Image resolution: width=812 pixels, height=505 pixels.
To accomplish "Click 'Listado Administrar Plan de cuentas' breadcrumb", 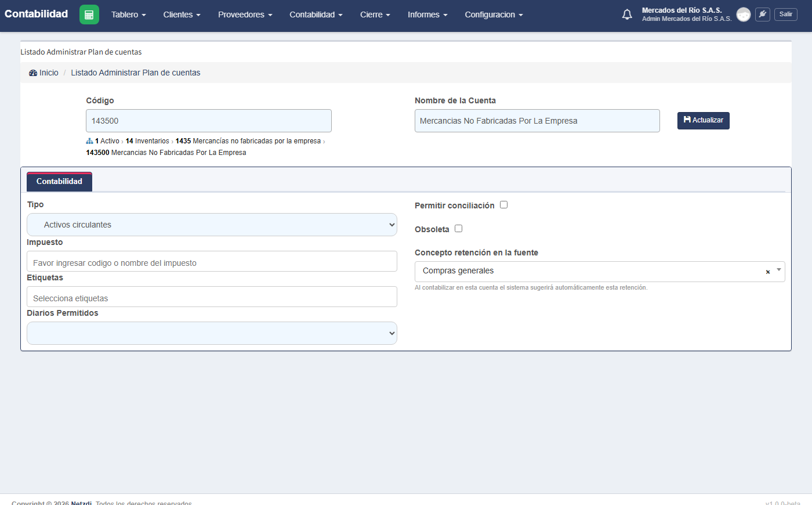I will point(136,73).
